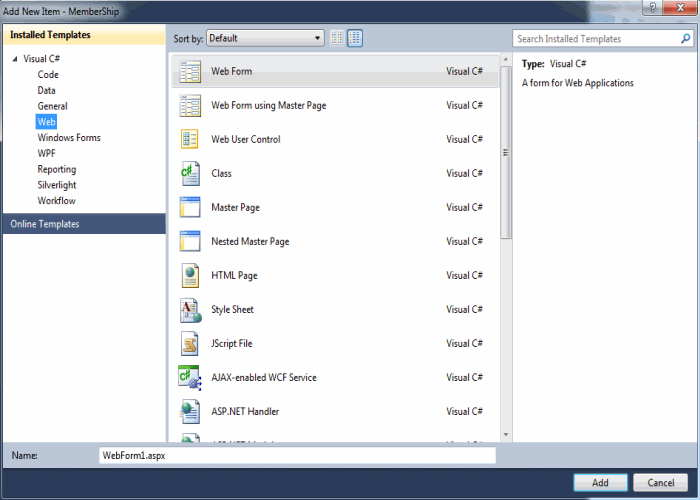The width and height of the screenshot is (700, 500).
Task: Select the Windows Forms category
Action: point(69,138)
